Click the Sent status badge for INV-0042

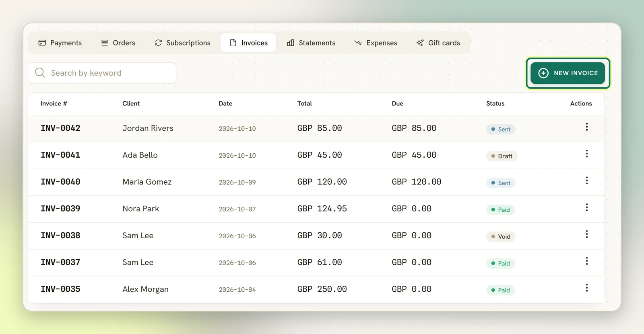pos(501,129)
